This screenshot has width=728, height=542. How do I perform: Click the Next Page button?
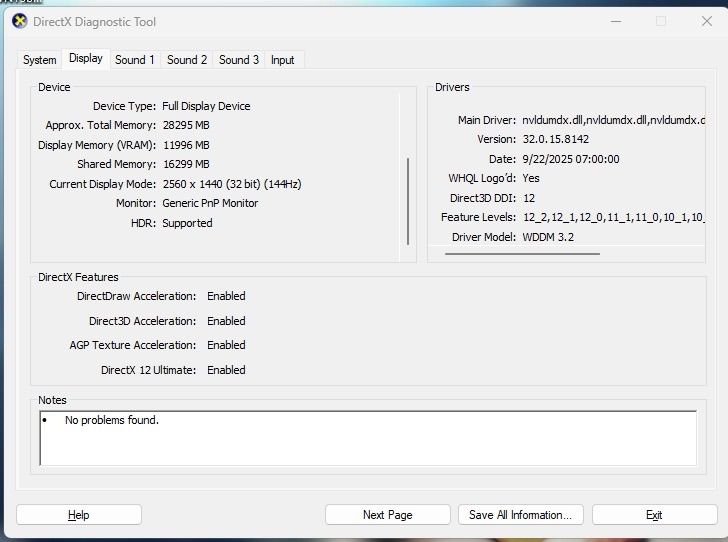[x=387, y=515]
